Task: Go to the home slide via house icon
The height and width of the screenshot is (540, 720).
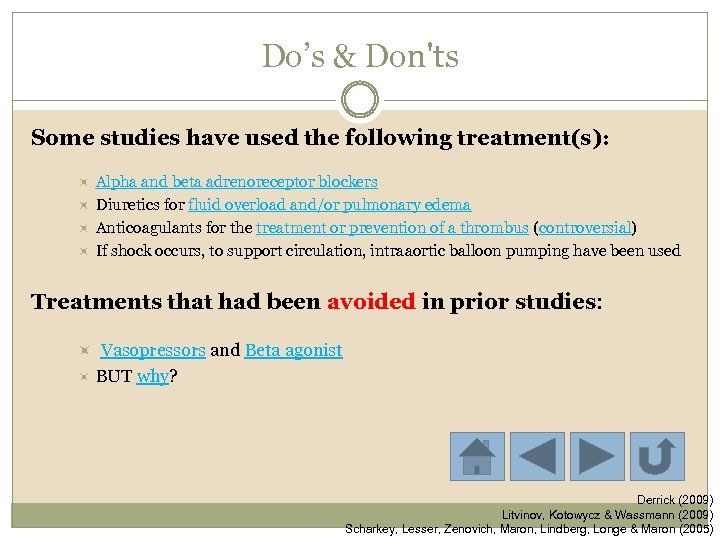Action: 477,456
